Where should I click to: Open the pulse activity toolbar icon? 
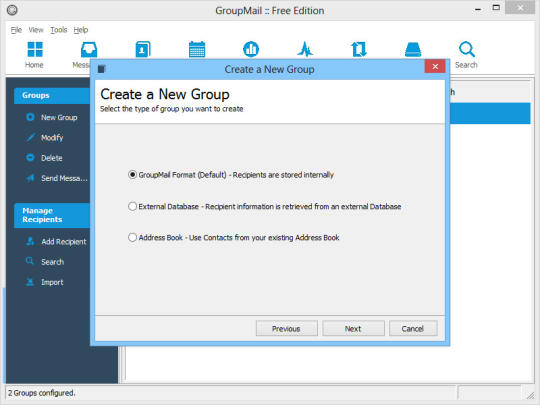click(x=305, y=49)
